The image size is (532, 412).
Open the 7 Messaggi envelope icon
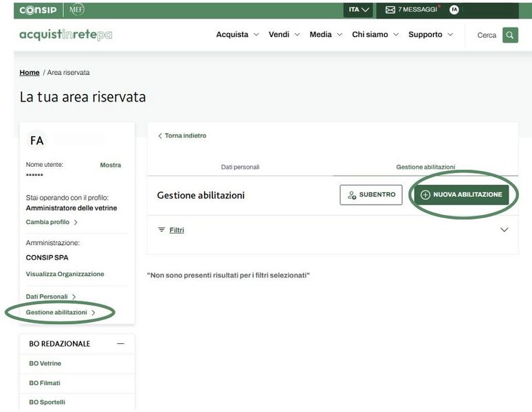pos(390,10)
